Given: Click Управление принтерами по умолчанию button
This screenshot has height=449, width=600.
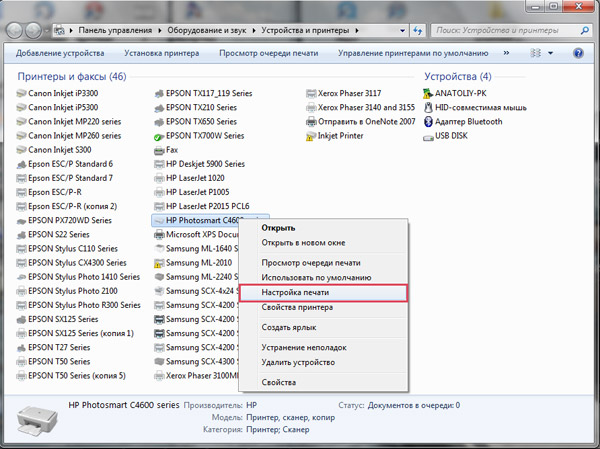Looking at the screenshot, I should point(413,53).
